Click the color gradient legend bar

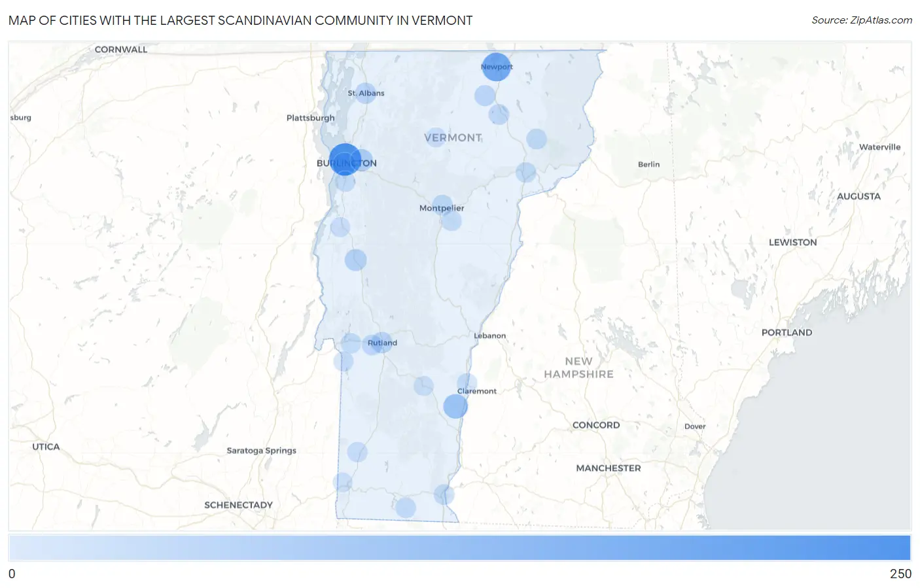tap(459, 547)
